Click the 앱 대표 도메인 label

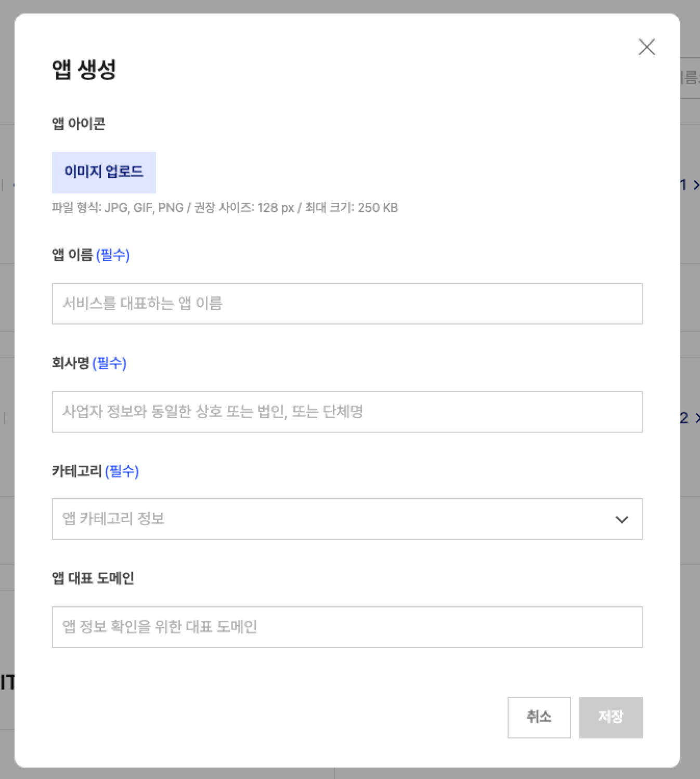(x=93, y=578)
